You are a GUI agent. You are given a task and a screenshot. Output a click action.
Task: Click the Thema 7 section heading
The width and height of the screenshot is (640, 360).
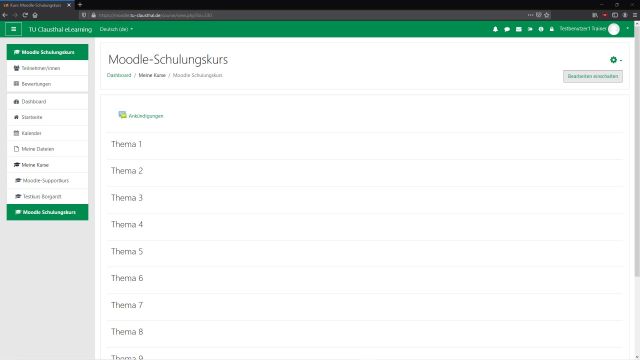127,305
